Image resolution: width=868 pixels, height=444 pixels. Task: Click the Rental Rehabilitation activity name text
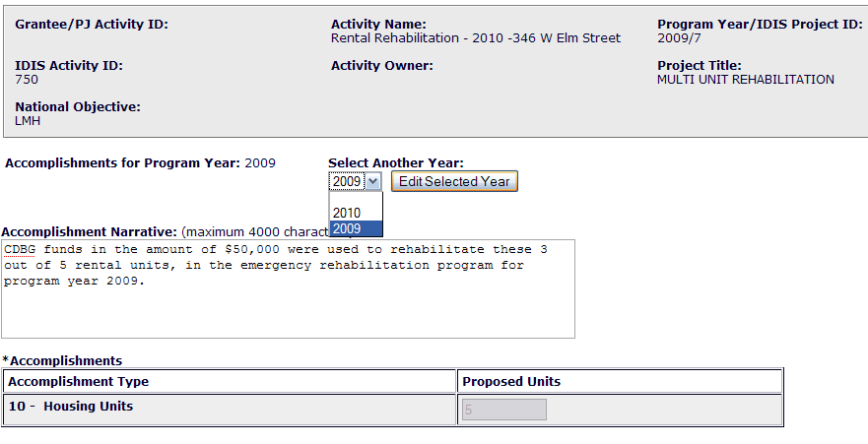476,38
